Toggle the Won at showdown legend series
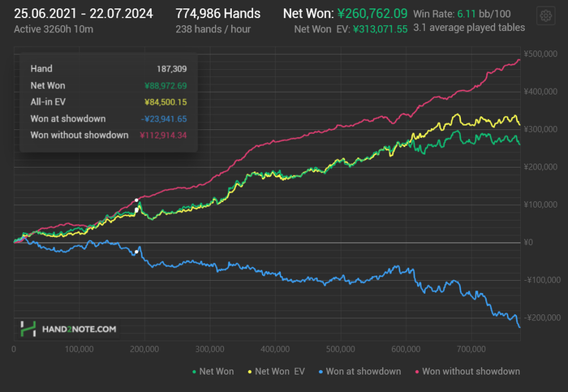The width and height of the screenshot is (568, 392). tap(359, 372)
